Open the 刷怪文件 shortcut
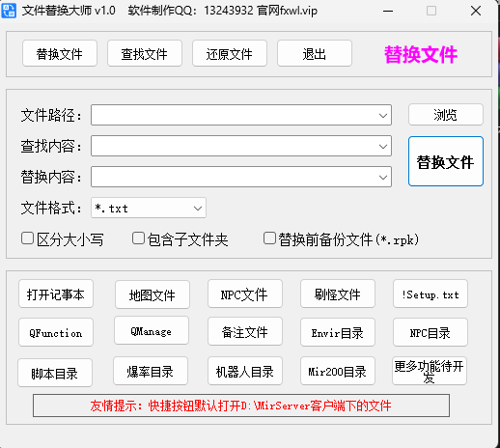 click(338, 294)
